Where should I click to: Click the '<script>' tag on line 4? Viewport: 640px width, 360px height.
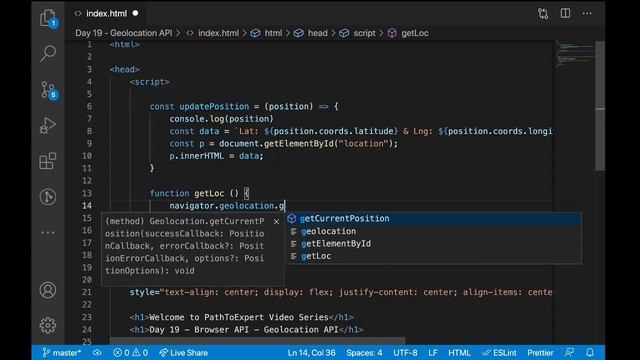pyautogui.click(x=149, y=82)
